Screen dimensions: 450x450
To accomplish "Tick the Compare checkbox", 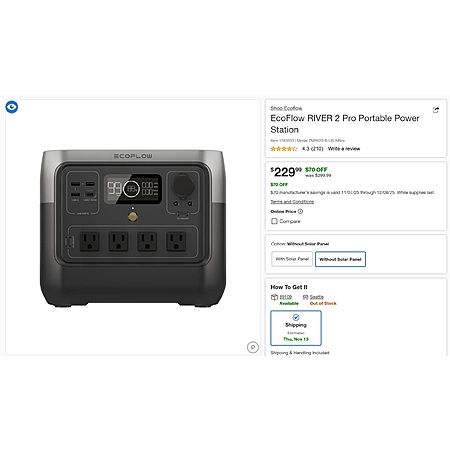I will point(274,221).
